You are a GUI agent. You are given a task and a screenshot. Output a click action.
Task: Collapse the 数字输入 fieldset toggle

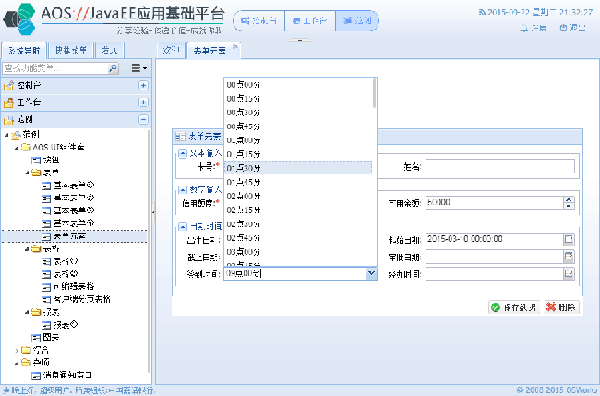click(183, 190)
